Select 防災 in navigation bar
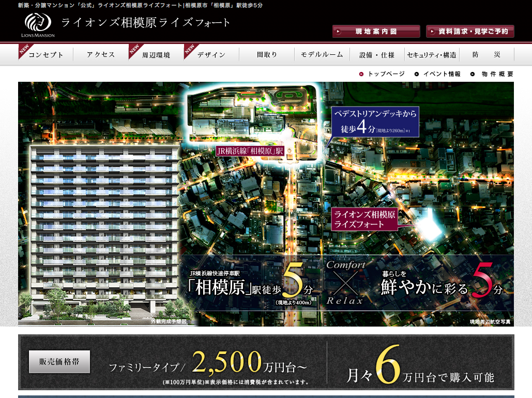 (x=486, y=55)
